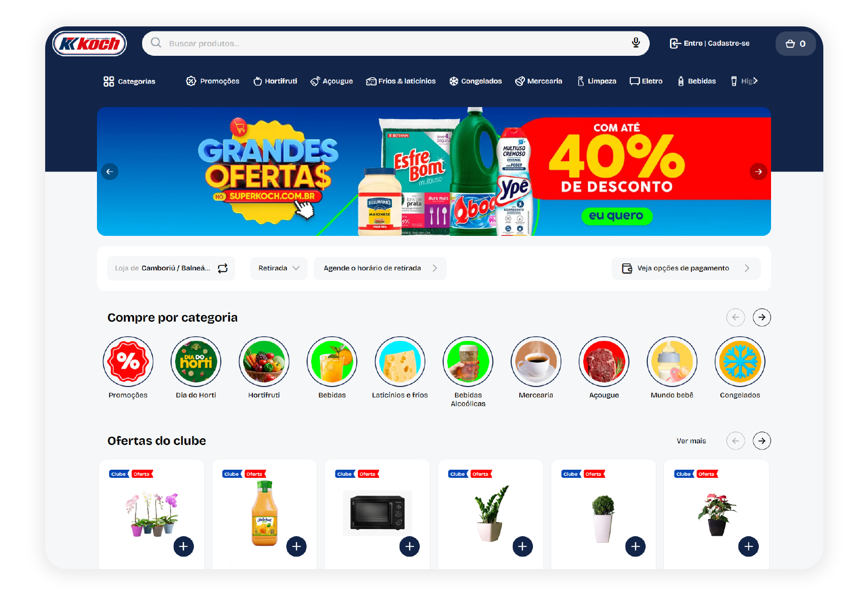Screen dimensions: 868x595
Task: Click Ver mais in Ofertas do clube
Action: (x=691, y=441)
